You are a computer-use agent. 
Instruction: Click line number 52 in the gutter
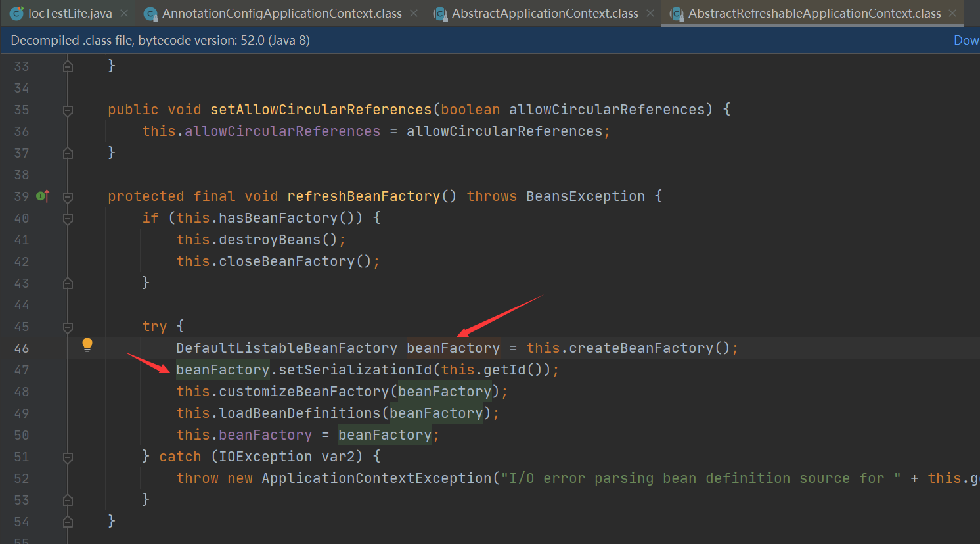click(x=22, y=478)
